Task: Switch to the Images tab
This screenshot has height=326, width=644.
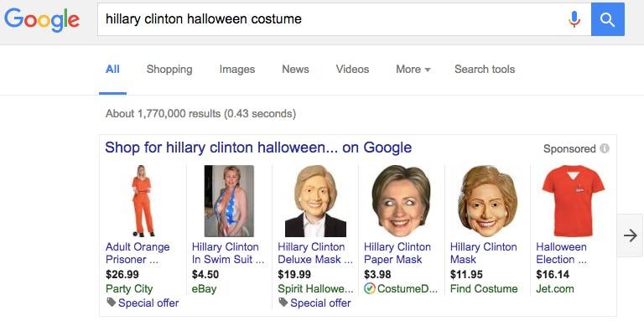Action: point(237,70)
